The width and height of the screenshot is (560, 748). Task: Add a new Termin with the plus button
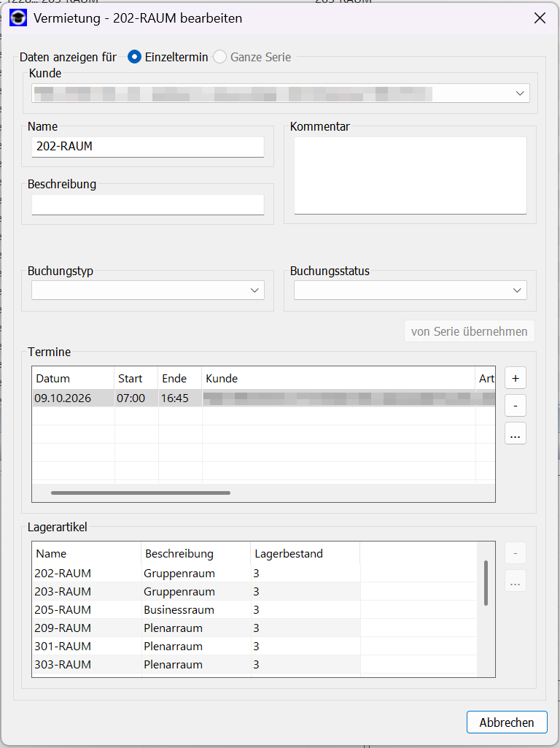pyautogui.click(x=516, y=378)
